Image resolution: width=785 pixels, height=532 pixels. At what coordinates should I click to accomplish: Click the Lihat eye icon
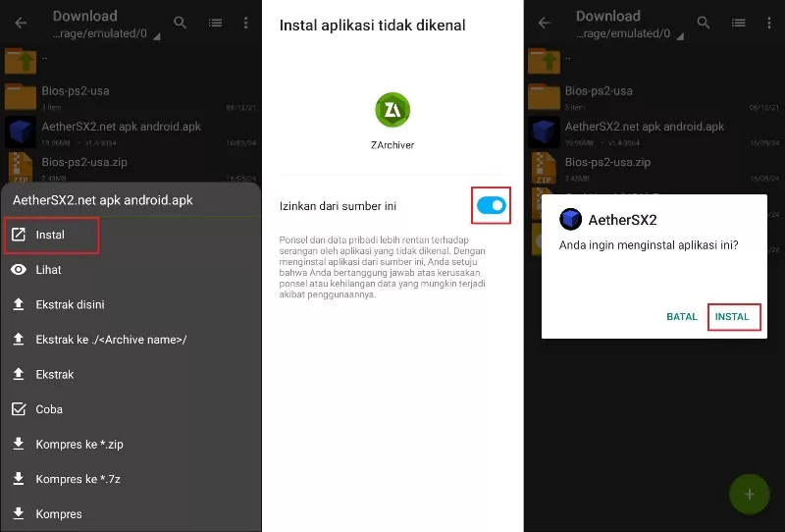tap(19, 270)
